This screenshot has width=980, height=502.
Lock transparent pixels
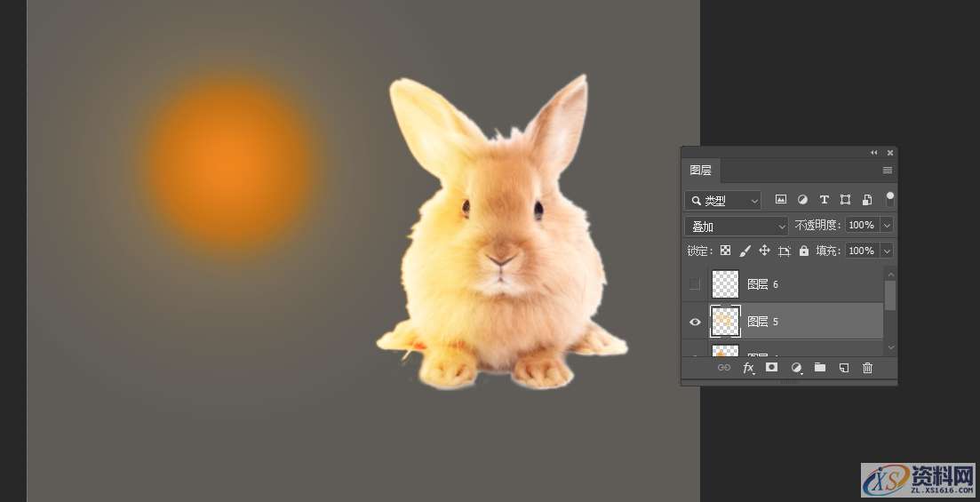click(x=725, y=250)
